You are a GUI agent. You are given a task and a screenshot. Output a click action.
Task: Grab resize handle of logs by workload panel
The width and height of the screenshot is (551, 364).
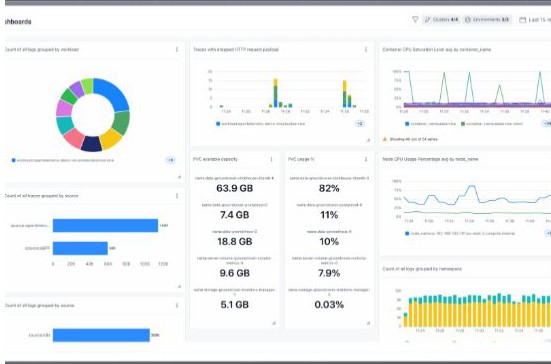pyautogui.click(x=179, y=177)
